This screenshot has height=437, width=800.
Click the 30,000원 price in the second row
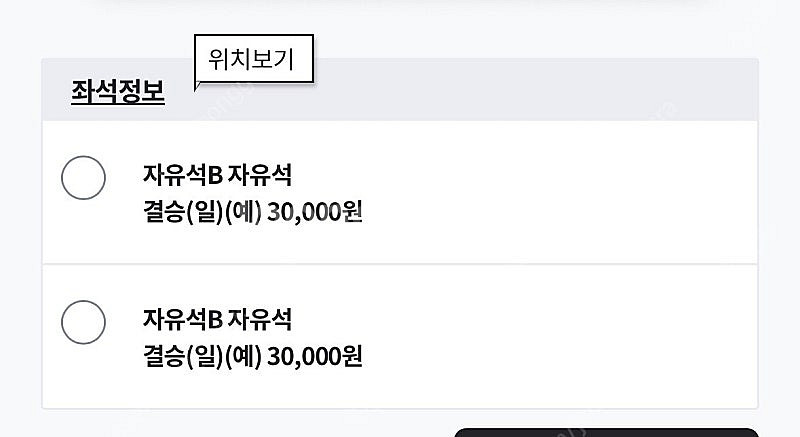coord(314,357)
